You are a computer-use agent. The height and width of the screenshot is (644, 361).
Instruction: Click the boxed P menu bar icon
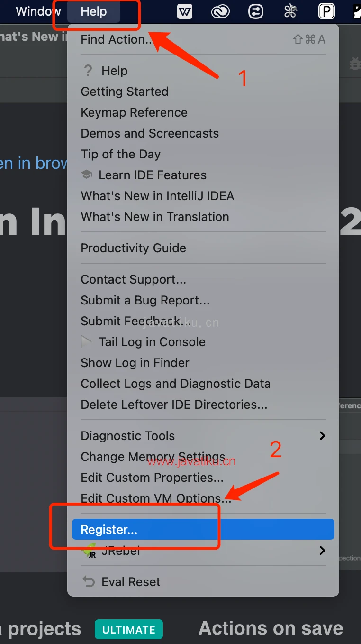(x=326, y=11)
